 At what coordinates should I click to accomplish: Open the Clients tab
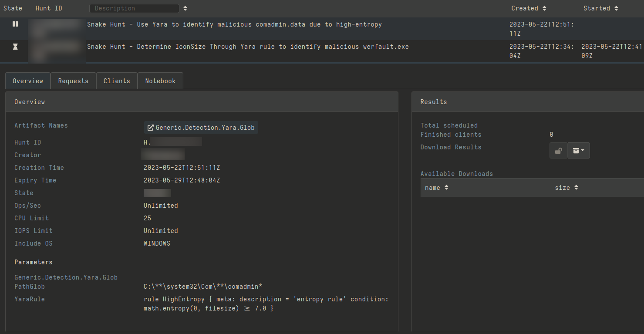click(x=117, y=81)
